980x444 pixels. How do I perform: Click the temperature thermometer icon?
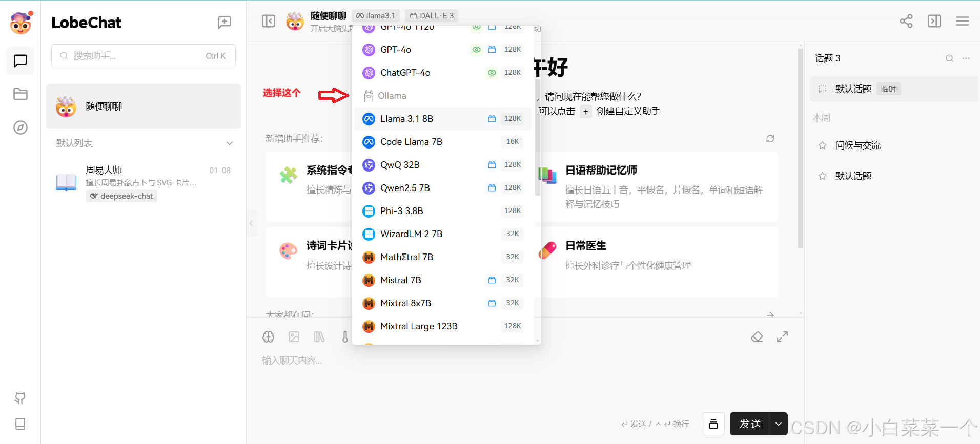tap(345, 336)
